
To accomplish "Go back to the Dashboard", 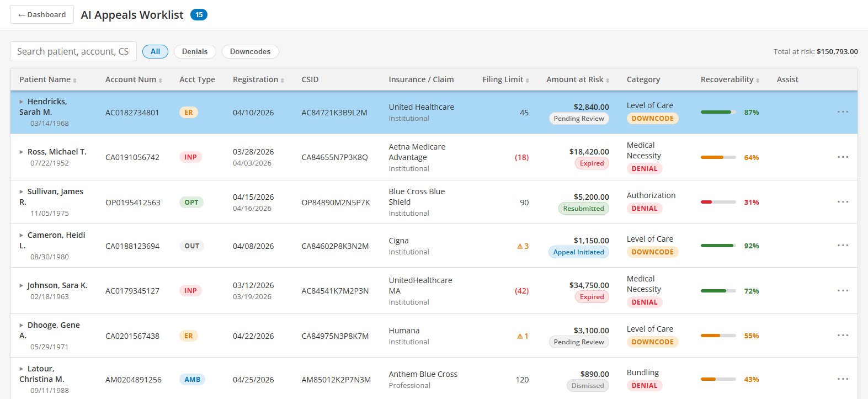I will pyautogui.click(x=42, y=14).
